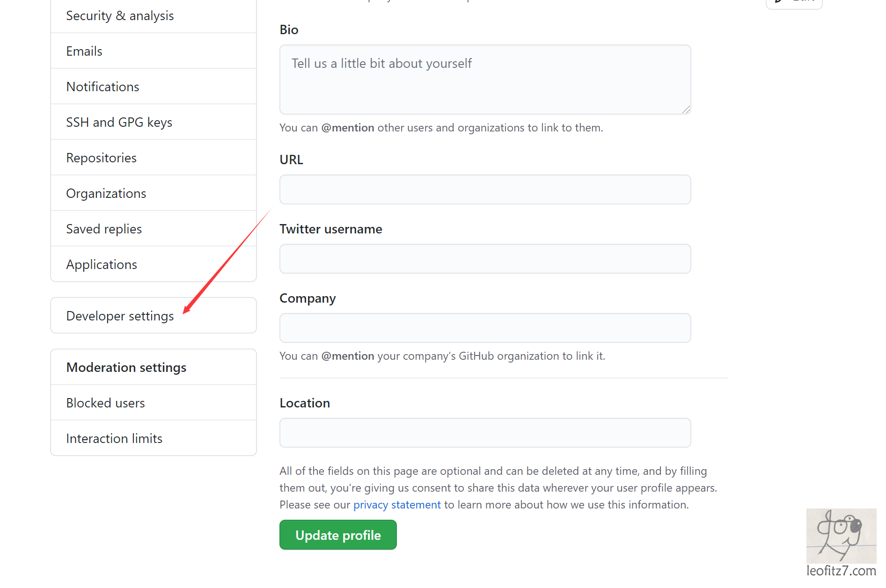886x588 pixels.
Task: Select Applications in sidebar
Action: [101, 265]
